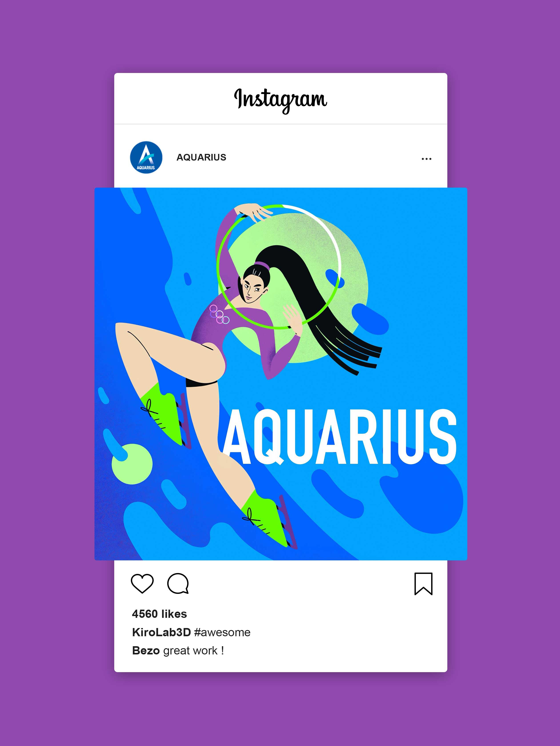This screenshot has width=560, height=746.
Task: Click the green hoop in the illustration
Action: point(279,266)
